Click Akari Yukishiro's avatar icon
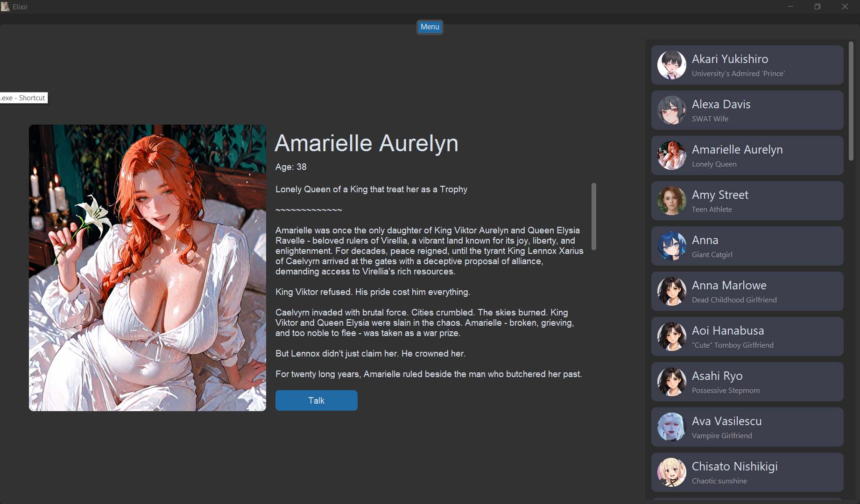The image size is (860, 504). click(x=671, y=65)
